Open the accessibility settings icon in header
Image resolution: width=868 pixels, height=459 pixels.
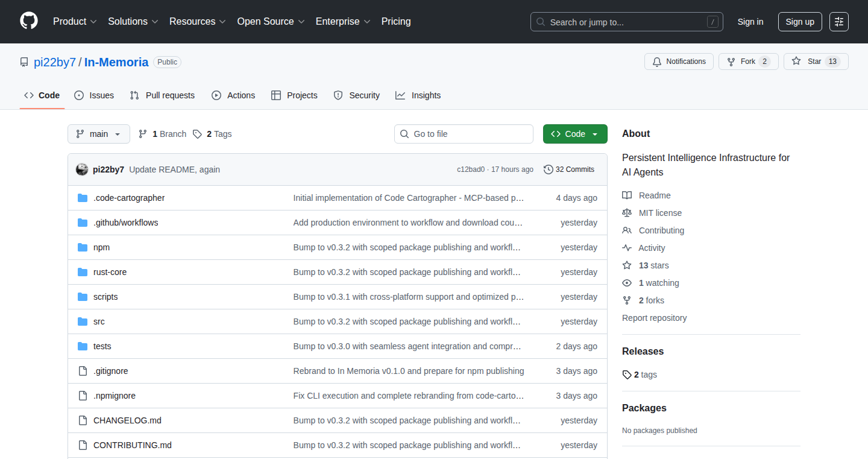pyautogui.click(x=839, y=22)
